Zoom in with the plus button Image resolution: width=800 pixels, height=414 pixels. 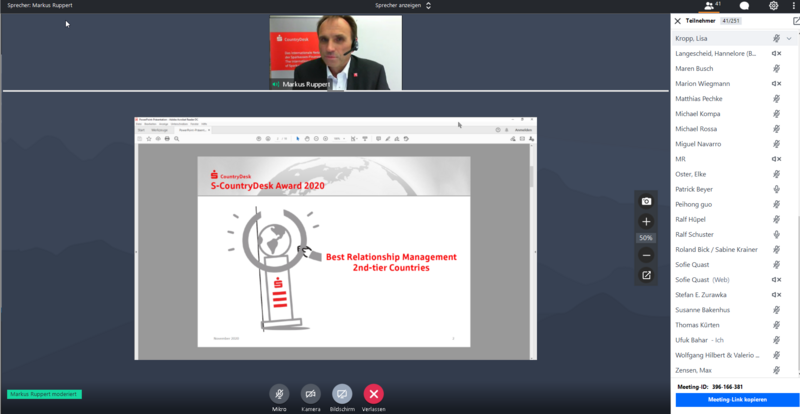(646, 221)
